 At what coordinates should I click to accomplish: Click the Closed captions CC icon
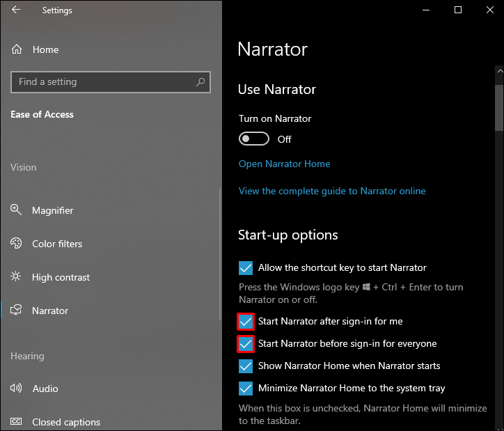pos(16,421)
